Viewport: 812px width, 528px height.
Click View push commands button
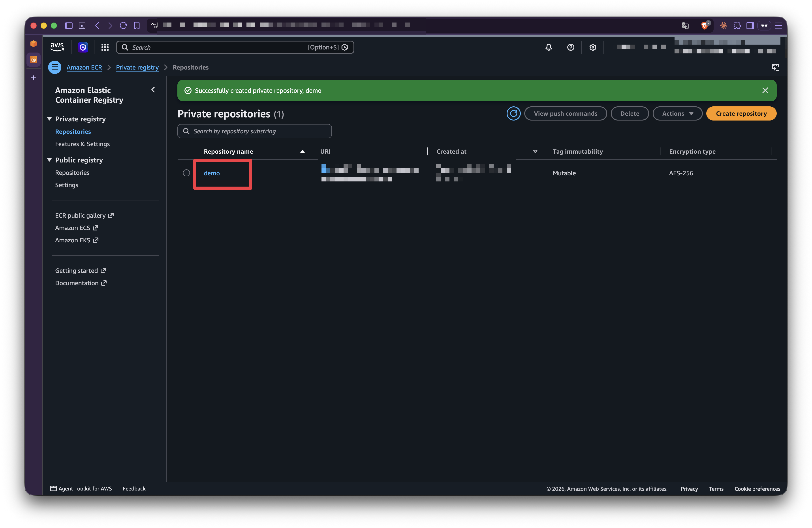point(565,114)
